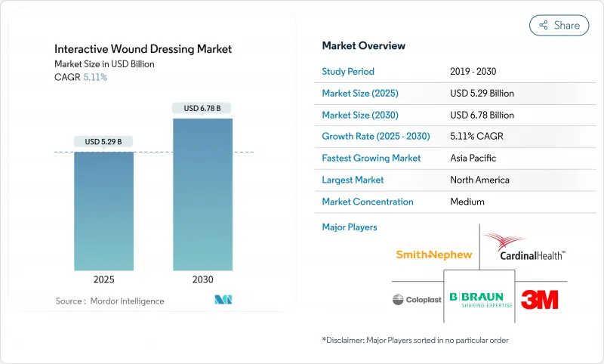
Task: Click the Share button
Action: tap(559, 25)
